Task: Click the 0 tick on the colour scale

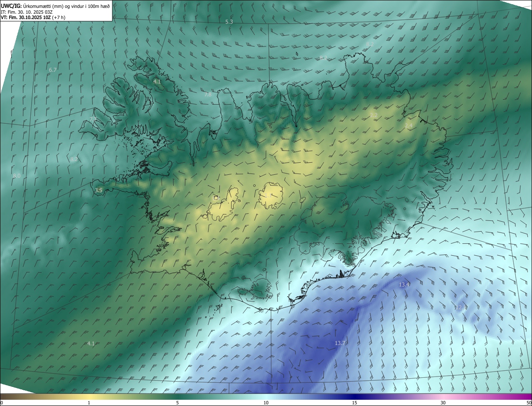Action: 2,403
